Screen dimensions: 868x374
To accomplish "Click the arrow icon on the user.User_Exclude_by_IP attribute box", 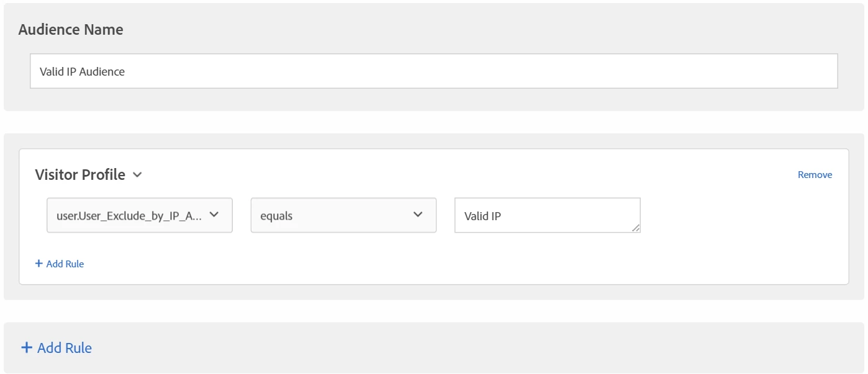I will (214, 215).
